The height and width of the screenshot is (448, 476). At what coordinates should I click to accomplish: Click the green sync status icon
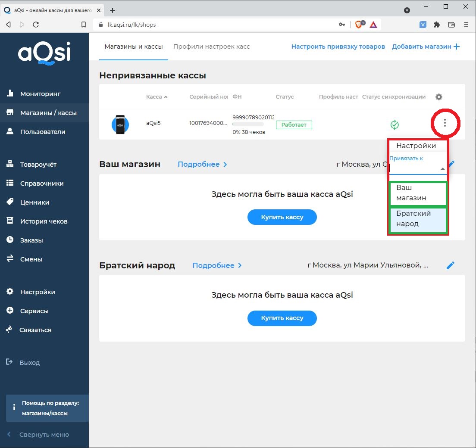(394, 125)
